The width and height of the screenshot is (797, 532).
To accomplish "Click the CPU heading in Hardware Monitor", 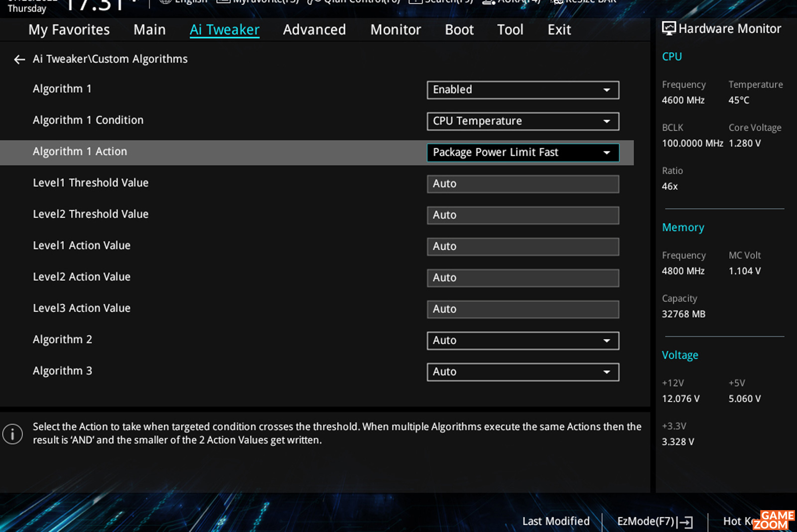I will pyautogui.click(x=671, y=57).
